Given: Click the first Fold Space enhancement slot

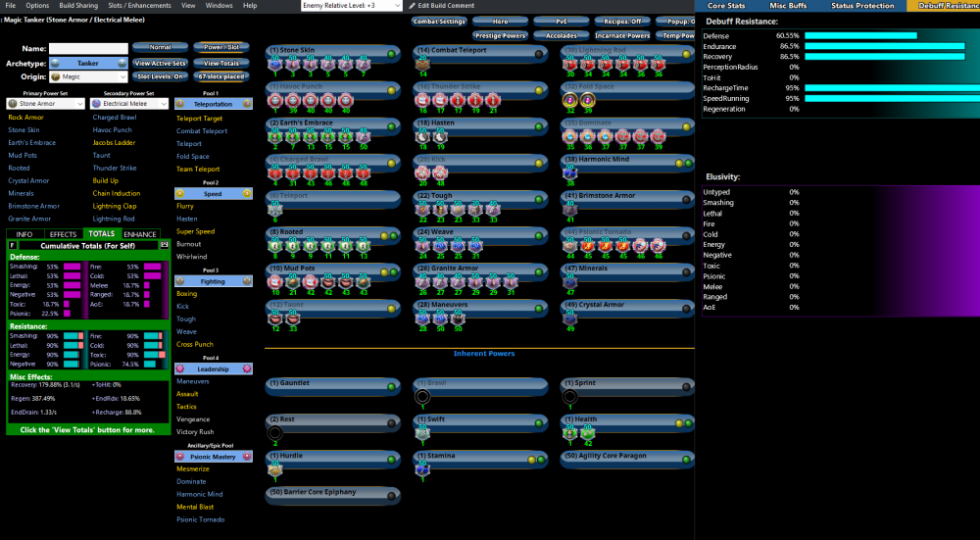Looking at the screenshot, I should [571, 99].
